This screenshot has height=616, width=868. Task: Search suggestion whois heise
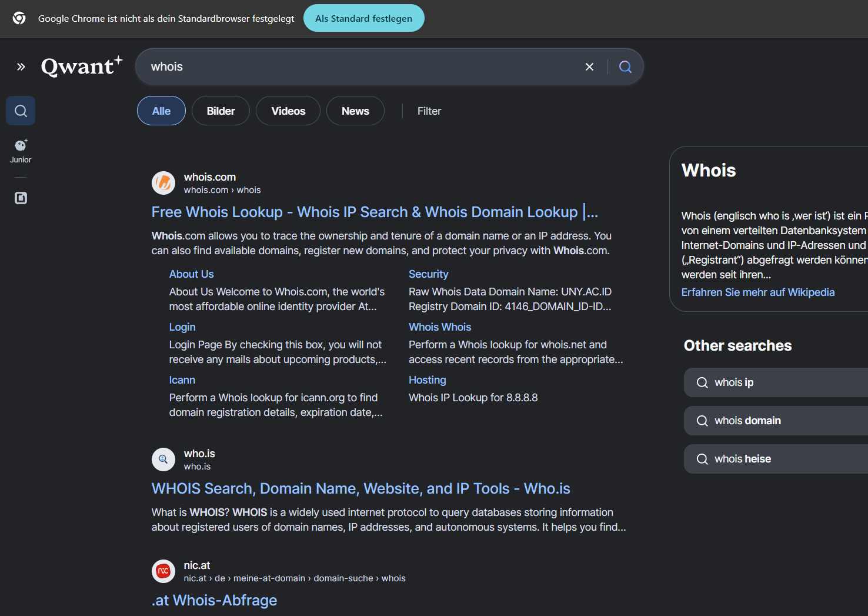(776, 459)
